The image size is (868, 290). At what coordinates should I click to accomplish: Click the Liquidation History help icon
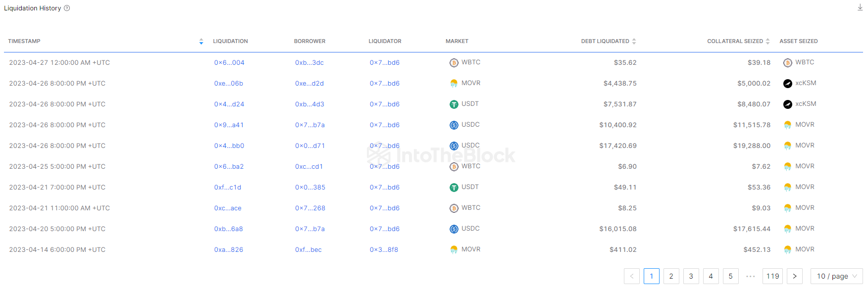(67, 8)
